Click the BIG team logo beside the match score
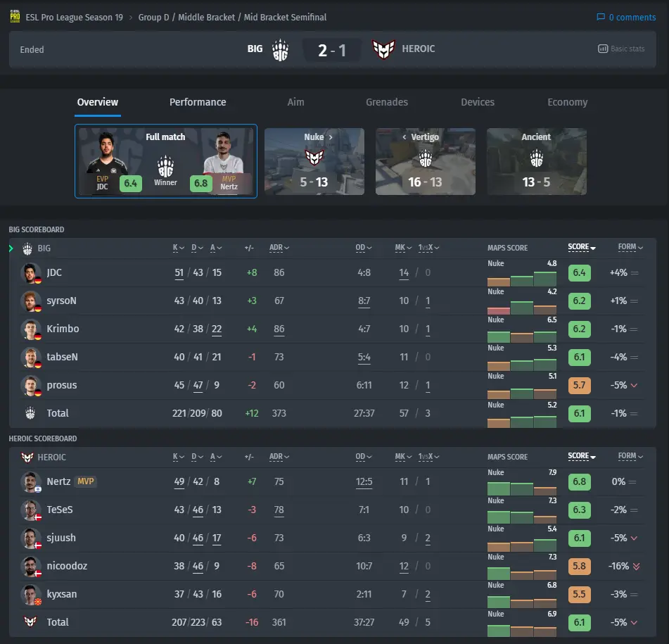This screenshot has height=644, width=669. click(x=280, y=49)
